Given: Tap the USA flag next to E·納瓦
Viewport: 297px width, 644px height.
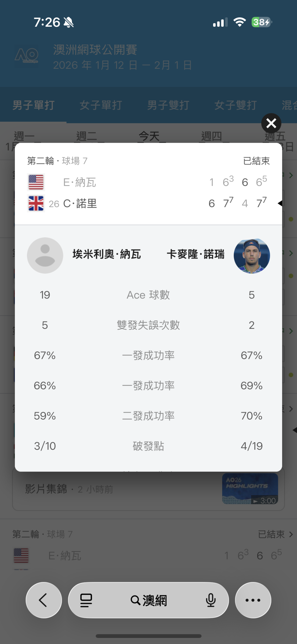Looking at the screenshot, I should pyautogui.click(x=36, y=182).
